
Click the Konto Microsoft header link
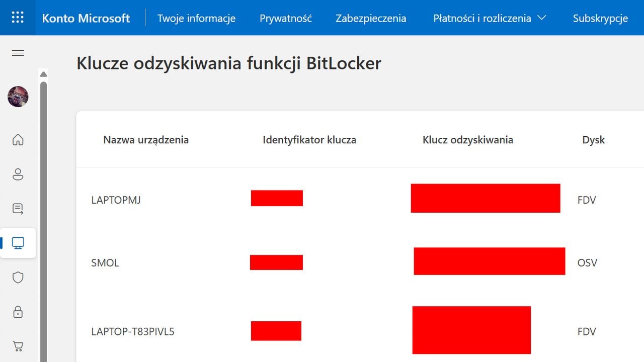tap(86, 18)
